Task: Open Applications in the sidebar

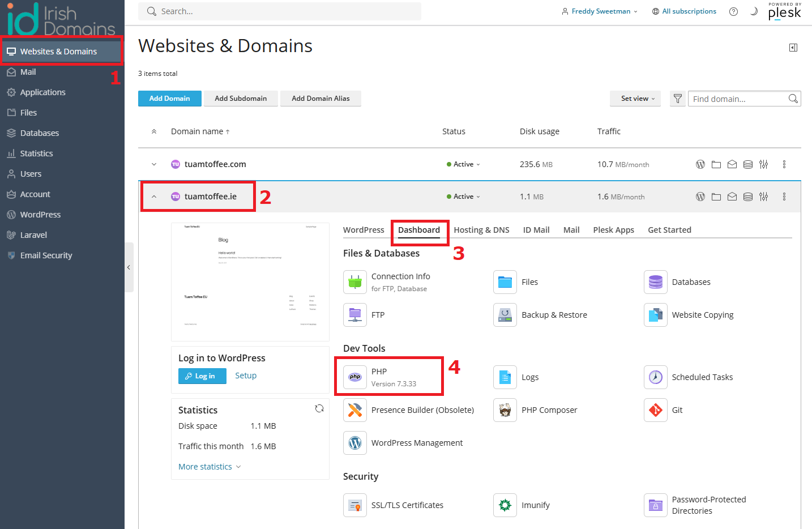Action: [62, 92]
